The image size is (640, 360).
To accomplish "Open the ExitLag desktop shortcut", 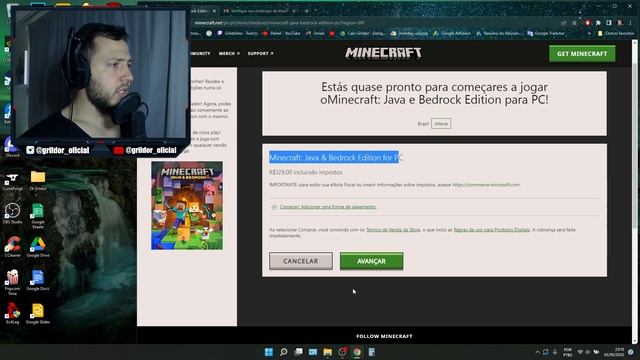I will [x=12, y=313].
